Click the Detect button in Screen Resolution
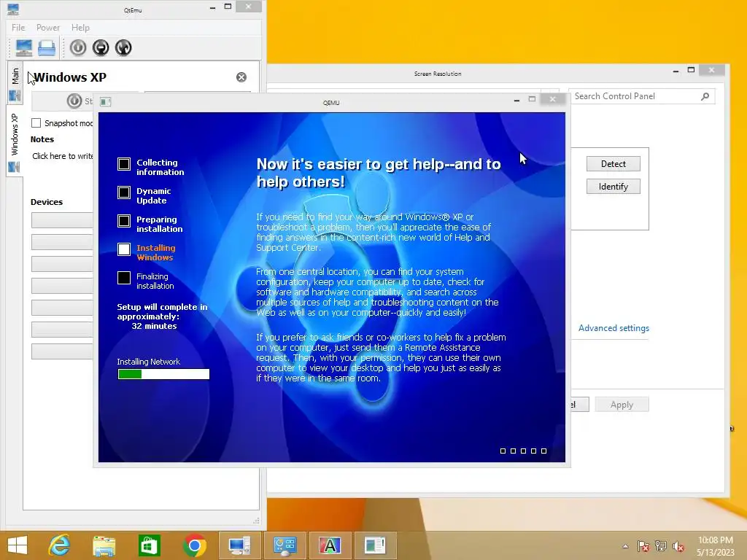This screenshot has height=560, width=747. (613, 164)
